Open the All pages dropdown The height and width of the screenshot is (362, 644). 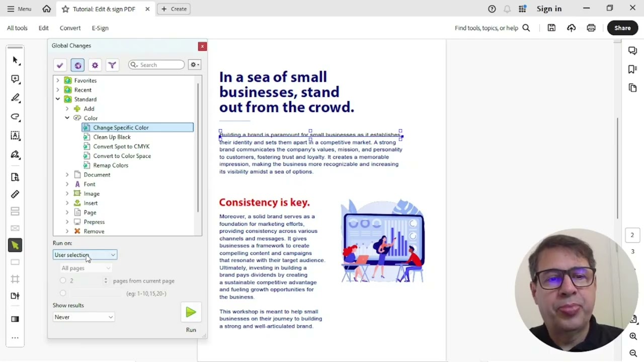point(86,268)
